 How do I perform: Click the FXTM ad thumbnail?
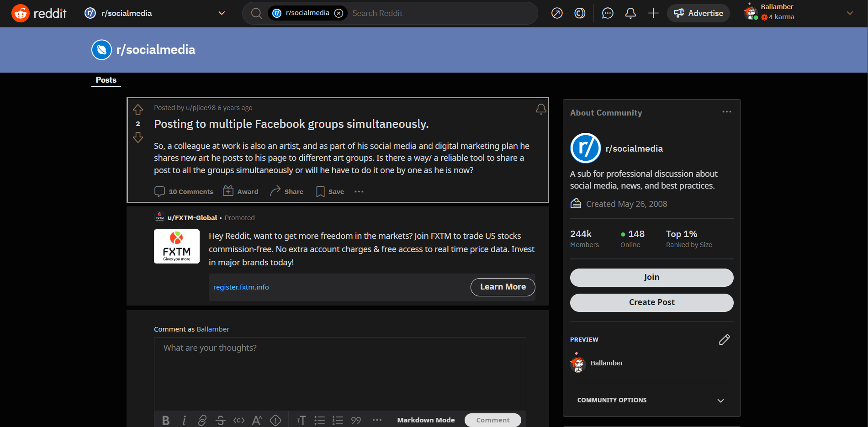177,247
